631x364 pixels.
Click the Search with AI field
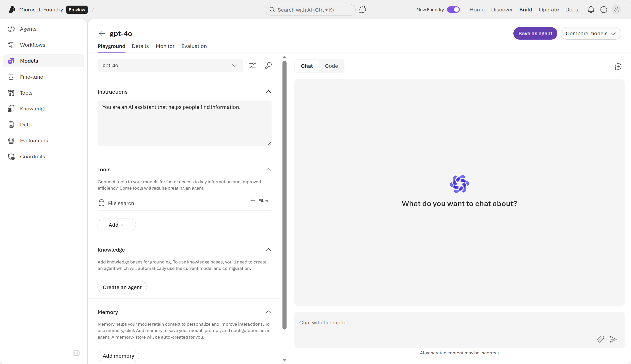(310, 10)
